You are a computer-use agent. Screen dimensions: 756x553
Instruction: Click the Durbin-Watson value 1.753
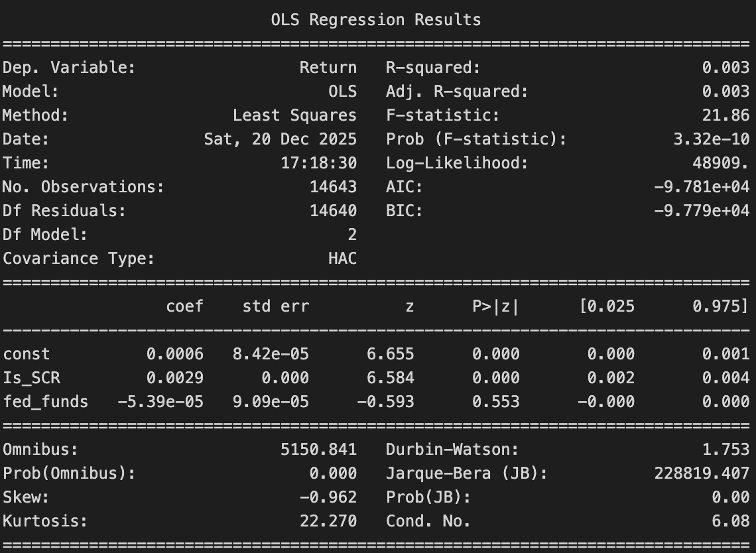(x=725, y=450)
